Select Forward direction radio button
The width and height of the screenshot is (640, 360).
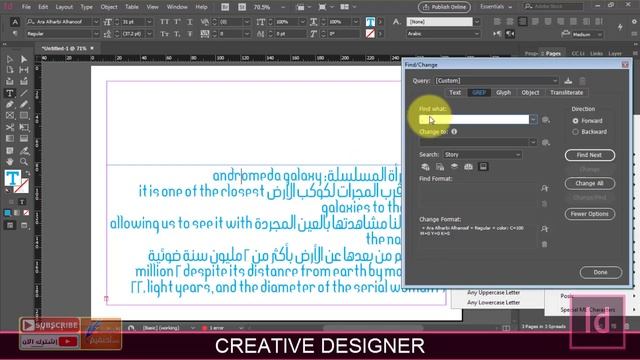click(x=575, y=121)
